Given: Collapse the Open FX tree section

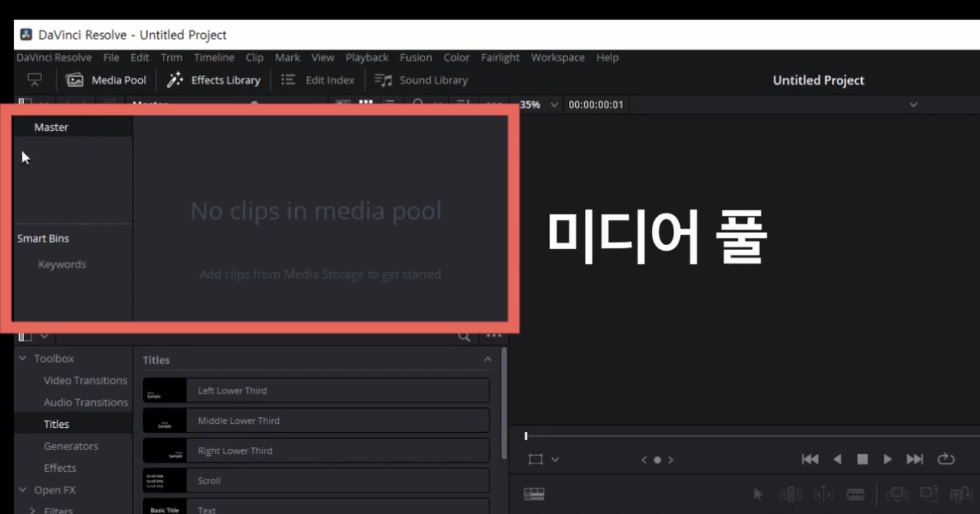Looking at the screenshot, I should (x=23, y=490).
